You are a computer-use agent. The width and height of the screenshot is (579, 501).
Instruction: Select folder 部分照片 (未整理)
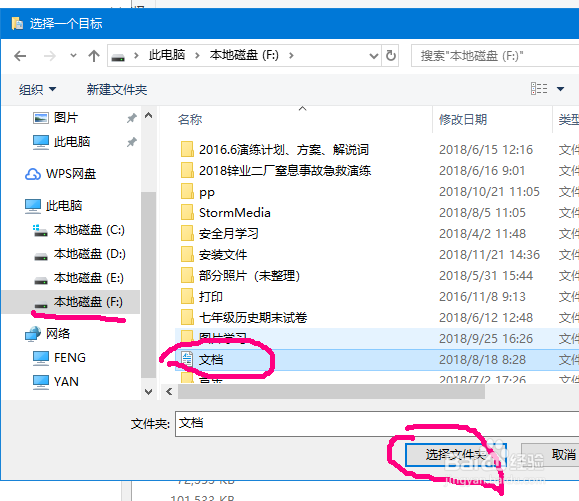pos(249,276)
